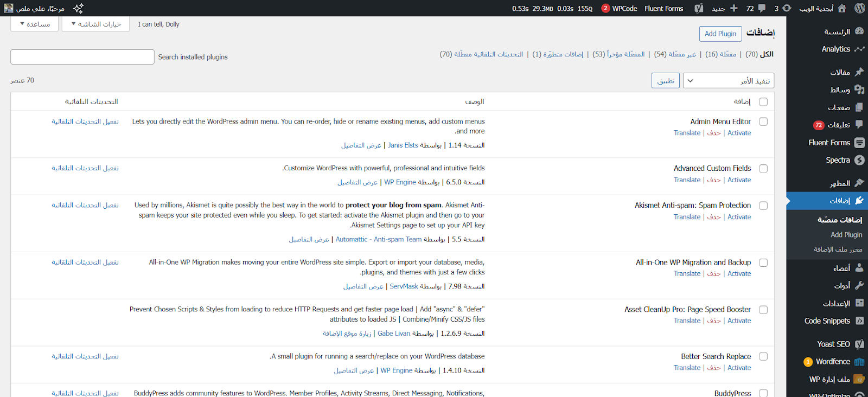Click the AI sparkle icon in admin bar

click(78, 8)
